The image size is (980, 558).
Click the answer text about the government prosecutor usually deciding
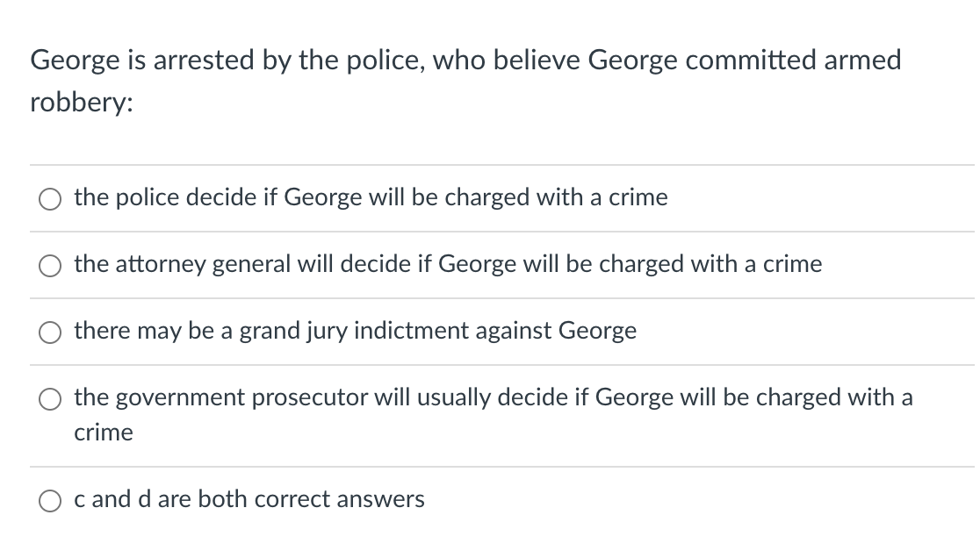pos(493,397)
